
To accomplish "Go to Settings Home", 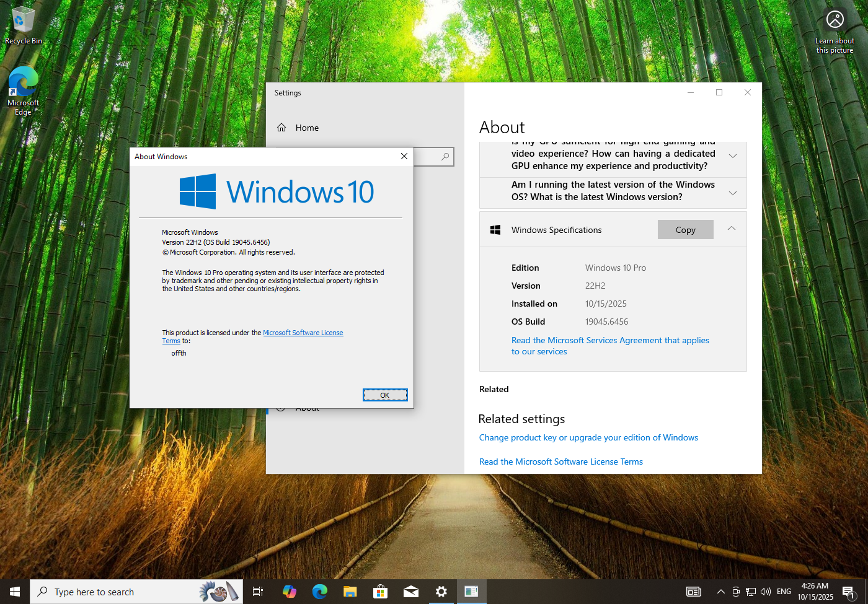I will pyautogui.click(x=307, y=128).
